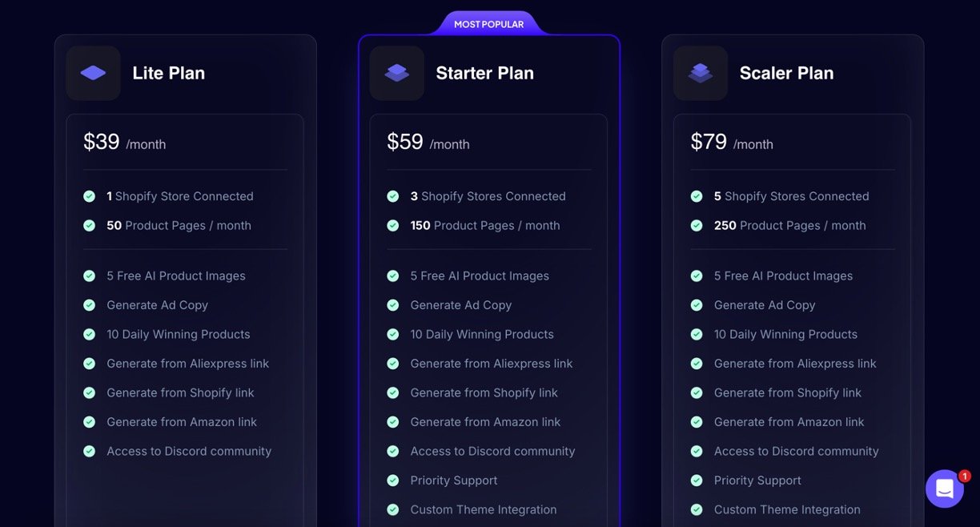The width and height of the screenshot is (980, 527).
Task: Click checkmark next to 5 Shopify Stores Connected
Action: click(697, 196)
